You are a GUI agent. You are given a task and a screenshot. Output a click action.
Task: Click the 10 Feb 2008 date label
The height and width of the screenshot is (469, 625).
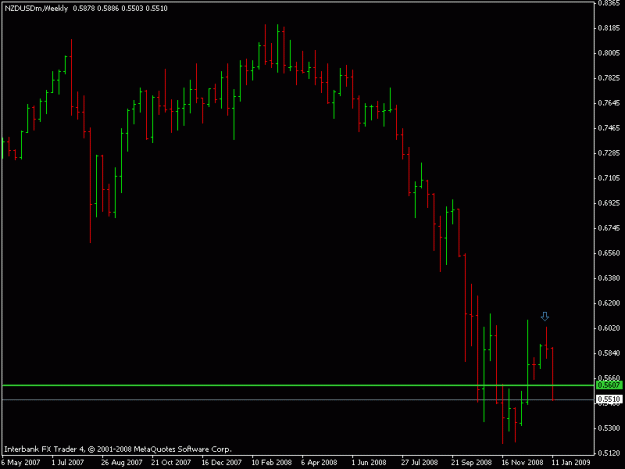click(x=272, y=462)
